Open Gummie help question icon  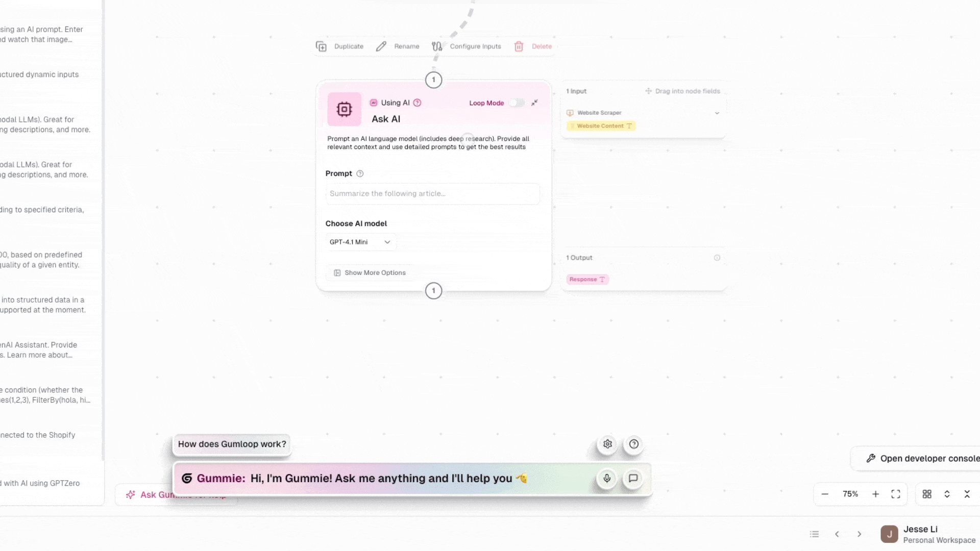(x=633, y=444)
